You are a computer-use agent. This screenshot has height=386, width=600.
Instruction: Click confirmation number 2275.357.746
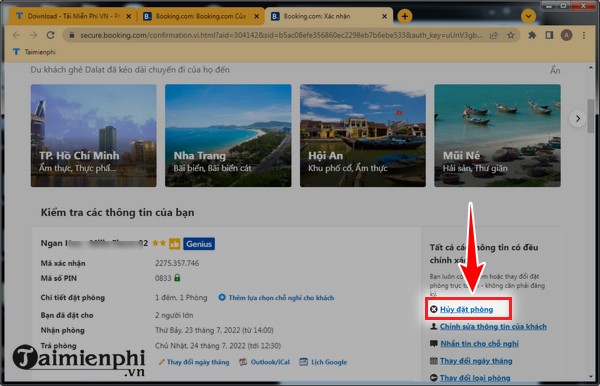177,263
